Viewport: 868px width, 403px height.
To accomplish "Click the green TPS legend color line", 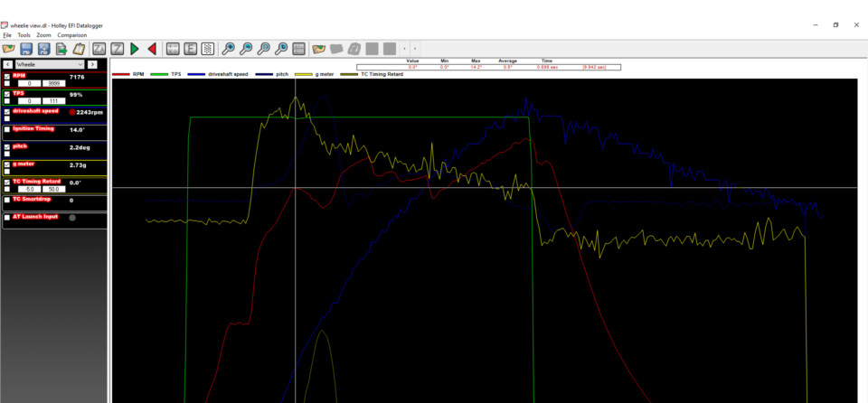I will (159, 74).
